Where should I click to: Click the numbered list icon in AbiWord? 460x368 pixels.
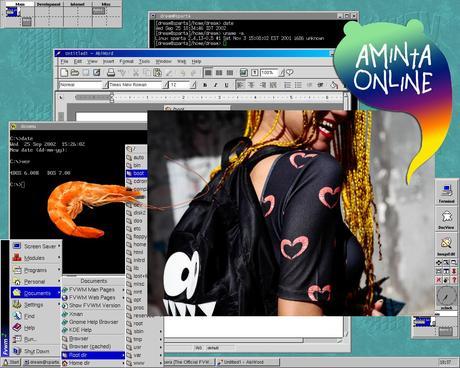[x=287, y=85]
